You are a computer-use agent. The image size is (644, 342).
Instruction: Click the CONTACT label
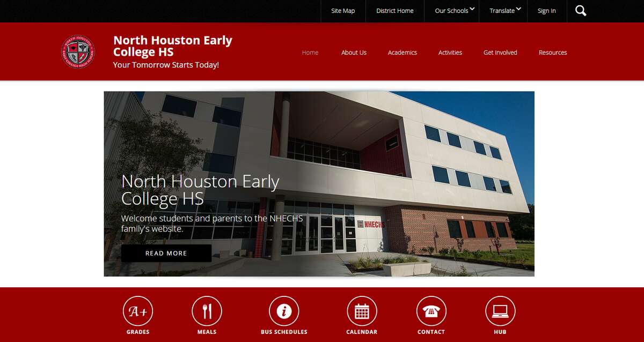point(431,332)
